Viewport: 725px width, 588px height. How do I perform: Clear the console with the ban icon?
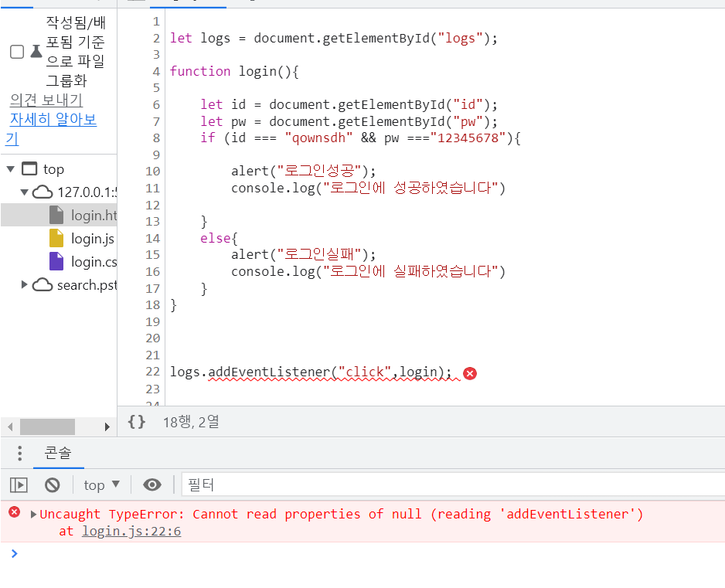pos(53,485)
